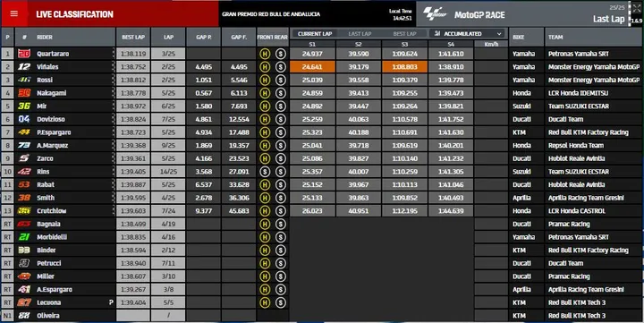Click Crutchlow's gap 45.683
Screen dimensions: 644x323
click(239, 211)
